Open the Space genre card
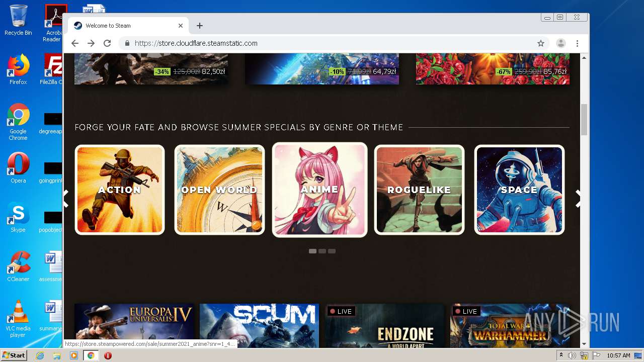The width and height of the screenshot is (644, 362). click(x=519, y=190)
